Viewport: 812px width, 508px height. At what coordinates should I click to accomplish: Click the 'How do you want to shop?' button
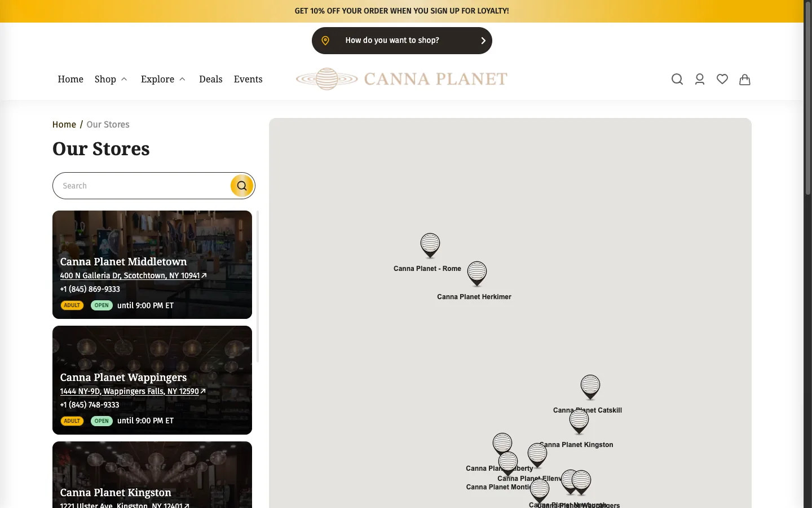click(402, 41)
